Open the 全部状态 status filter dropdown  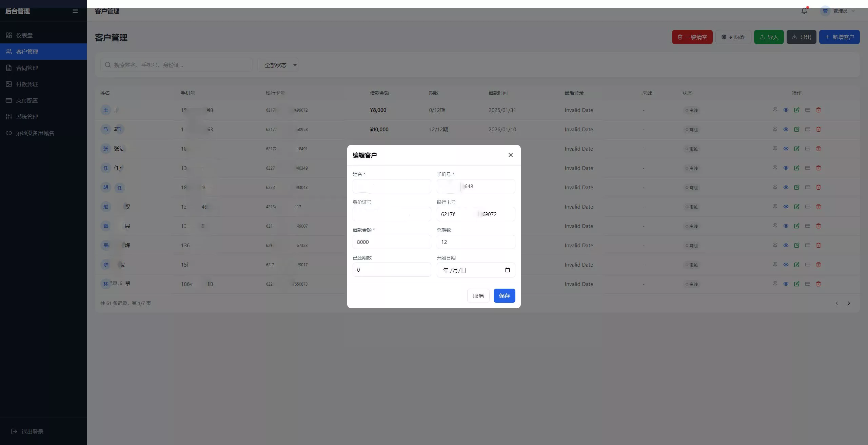point(278,65)
